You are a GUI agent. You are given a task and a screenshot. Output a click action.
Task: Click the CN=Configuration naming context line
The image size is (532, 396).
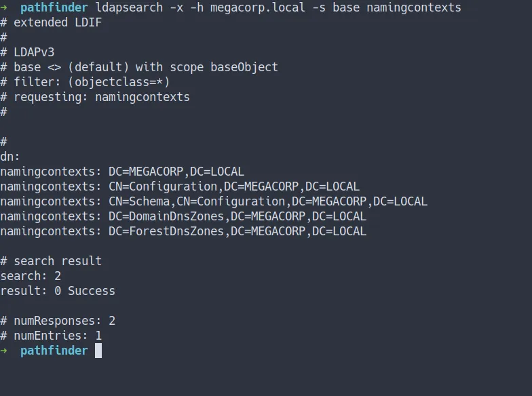click(x=180, y=186)
